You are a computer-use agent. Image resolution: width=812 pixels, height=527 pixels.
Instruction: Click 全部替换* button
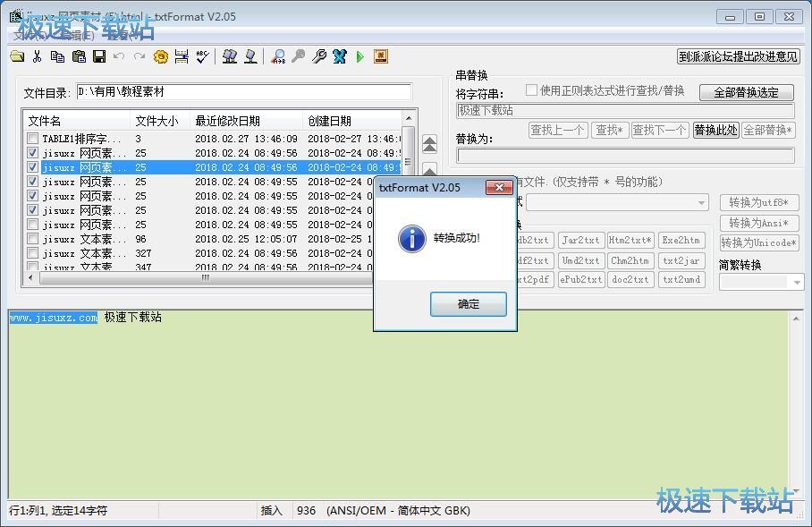tap(768, 130)
